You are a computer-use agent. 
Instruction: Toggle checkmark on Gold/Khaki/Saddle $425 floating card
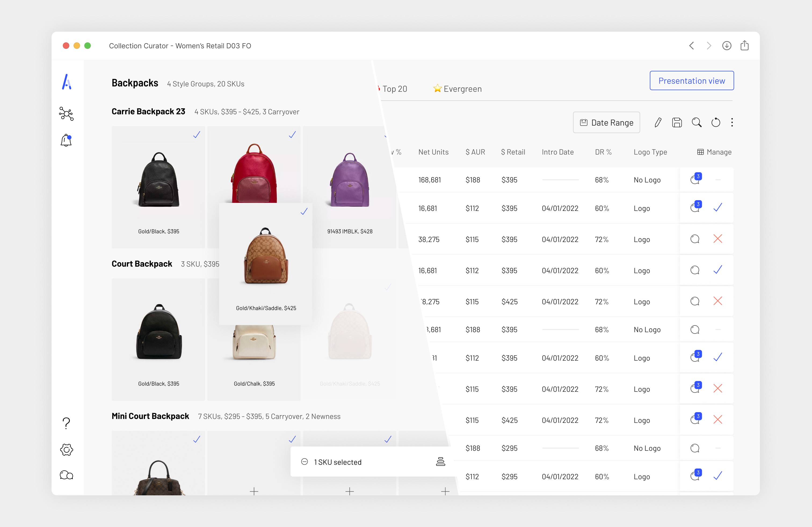click(304, 211)
